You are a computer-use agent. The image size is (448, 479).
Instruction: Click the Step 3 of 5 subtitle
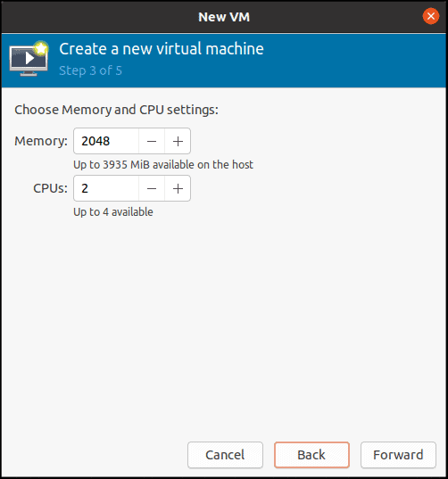[x=90, y=70]
